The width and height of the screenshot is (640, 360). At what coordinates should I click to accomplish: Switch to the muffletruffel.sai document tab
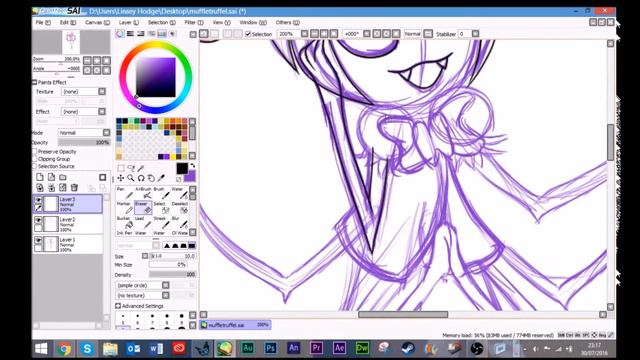click(x=235, y=325)
